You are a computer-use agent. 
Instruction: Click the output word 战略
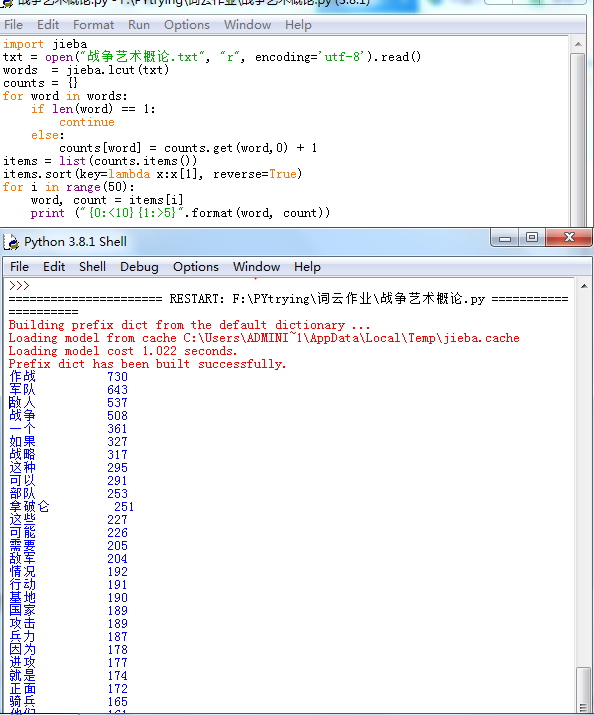coord(22,455)
